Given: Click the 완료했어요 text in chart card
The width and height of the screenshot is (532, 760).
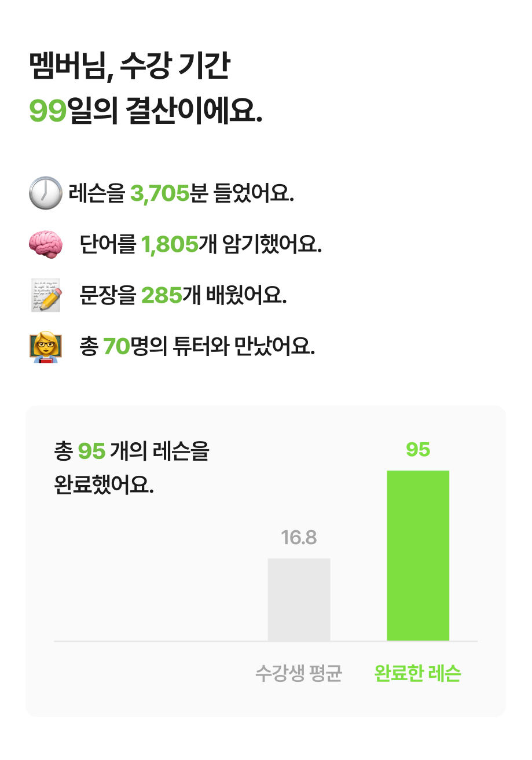Looking at the screenshot, I should 104,484.
